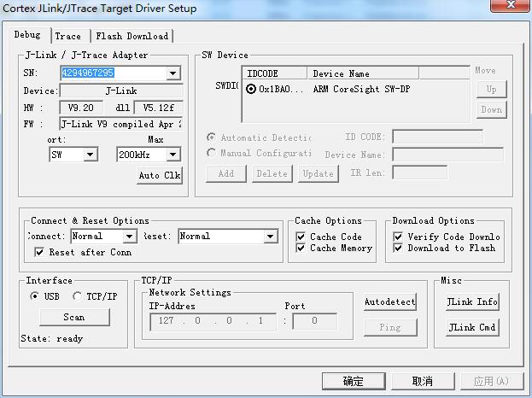The image size is (532, 398).
Task: Cancel with the 取消 button
Action: pyautogui.click(x=423, y=381)
